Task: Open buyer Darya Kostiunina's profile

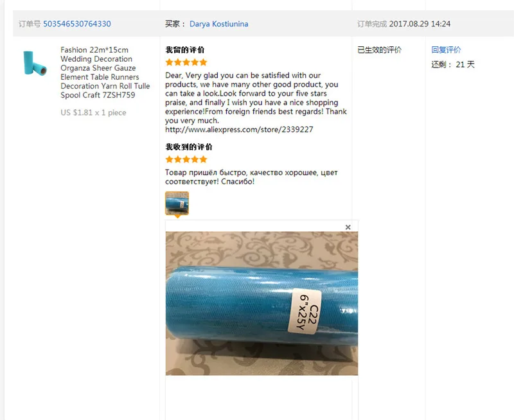Action: click(x=218, y=24)
